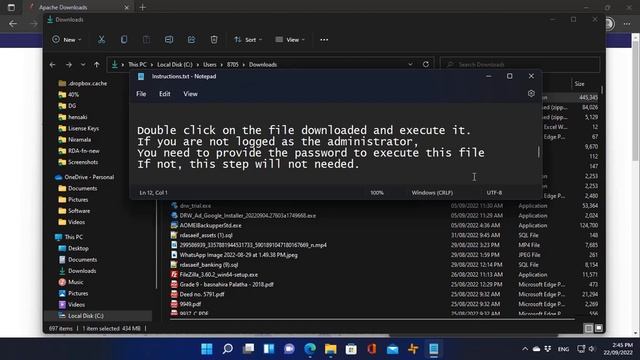The width and height of the screenshot is (640, 360).
Task: Select Software folder under OneDrive
Action: coord(79,211)
